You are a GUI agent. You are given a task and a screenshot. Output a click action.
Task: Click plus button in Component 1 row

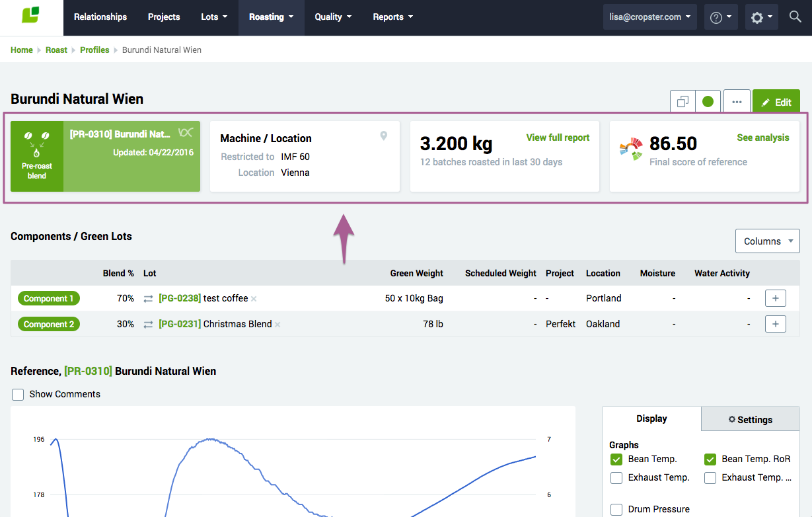pyautogui.click(x=776, y=298)
